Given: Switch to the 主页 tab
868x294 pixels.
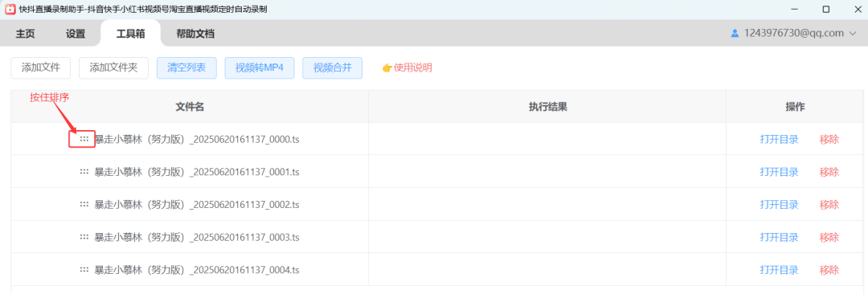Looking at the screenshot, I should coord(25,33).
